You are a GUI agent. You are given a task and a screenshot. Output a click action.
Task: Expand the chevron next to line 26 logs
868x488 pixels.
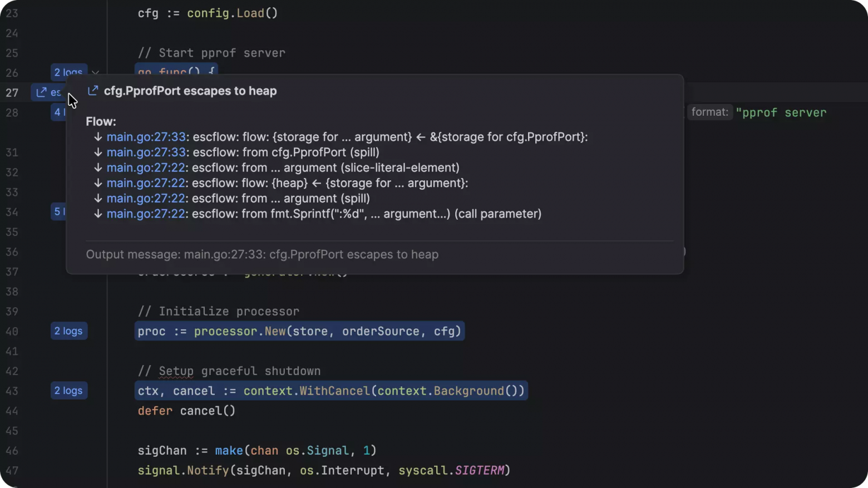click(95, 72)
